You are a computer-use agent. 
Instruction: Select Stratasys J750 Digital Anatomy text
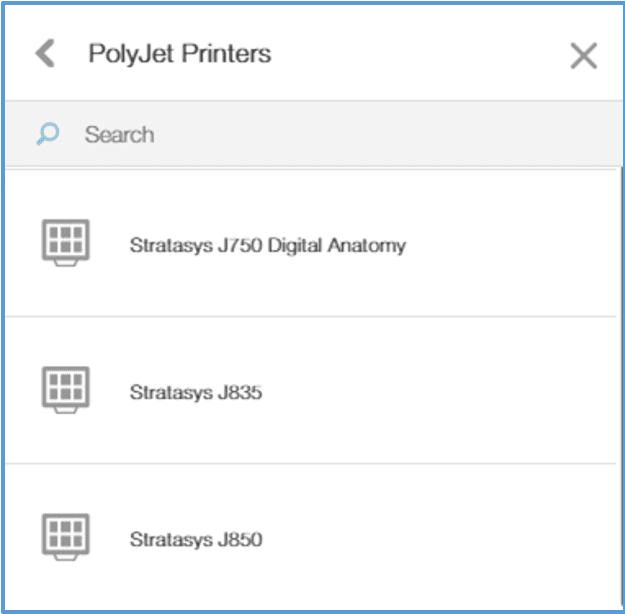tap(268, 245)
